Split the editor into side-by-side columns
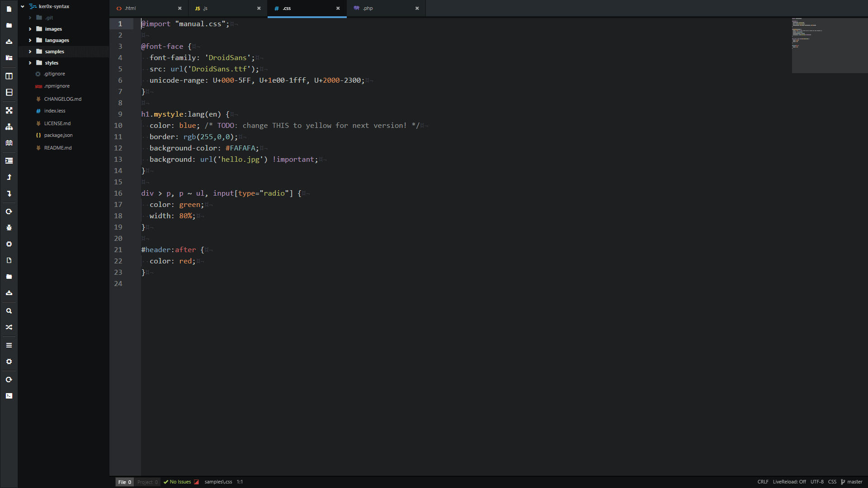Image resolution: width=868 pixels, height=488 pixels. click(x=9, y=76)
